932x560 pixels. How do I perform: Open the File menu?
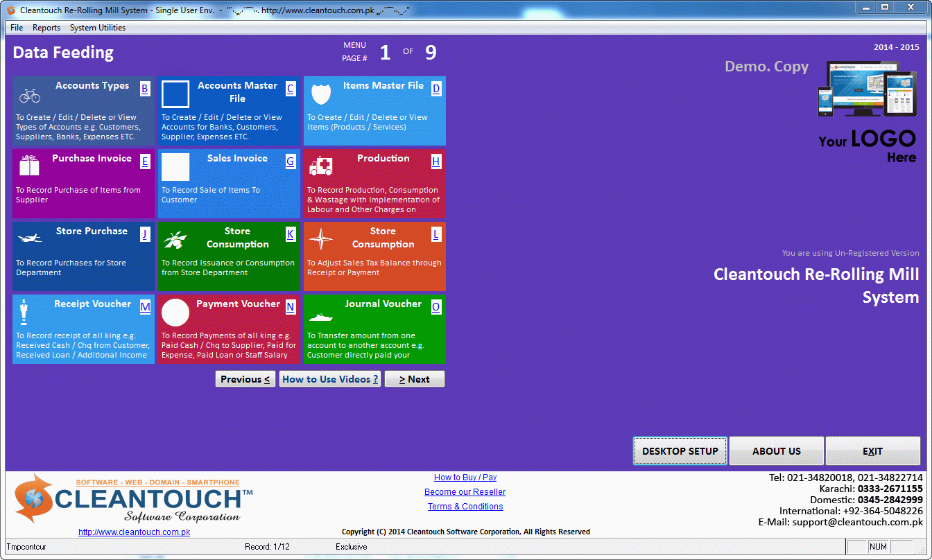(17, 28)
